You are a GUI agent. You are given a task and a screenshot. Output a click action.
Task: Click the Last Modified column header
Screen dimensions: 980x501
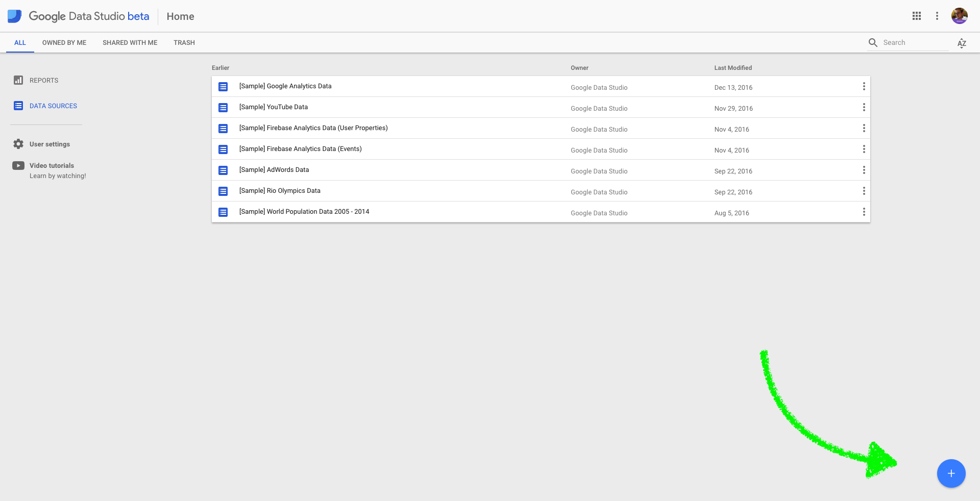[x=733, y=68]
